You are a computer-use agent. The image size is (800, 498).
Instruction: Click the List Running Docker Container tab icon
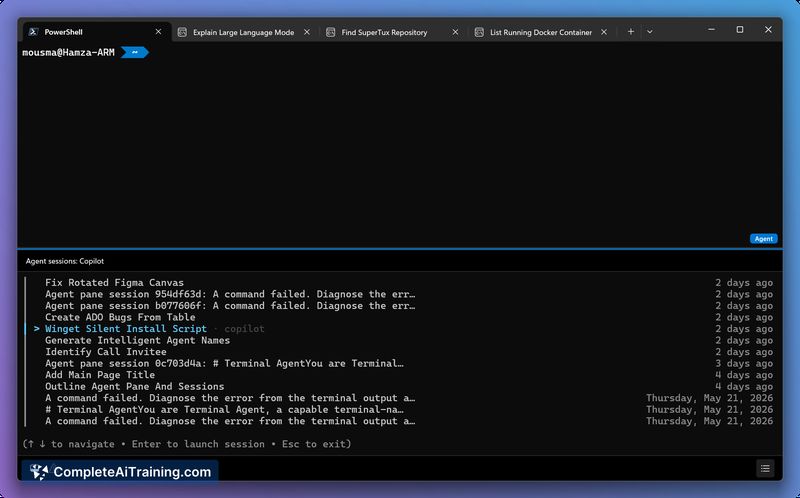click(x=479, y=32)
